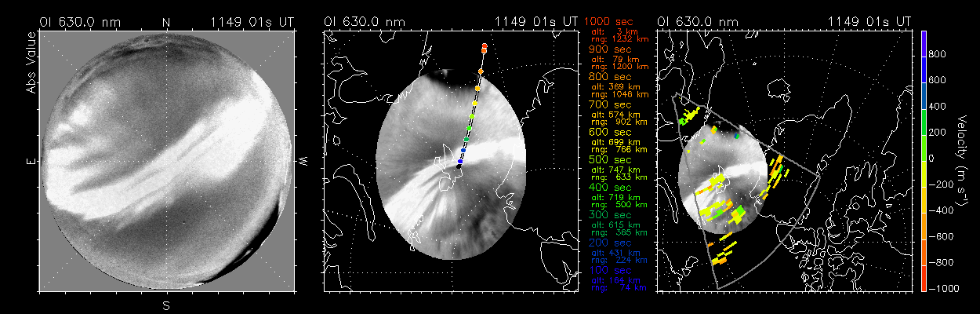
Task: Click the "1000 sec" legend entry
Action: (x=610, y=22)
